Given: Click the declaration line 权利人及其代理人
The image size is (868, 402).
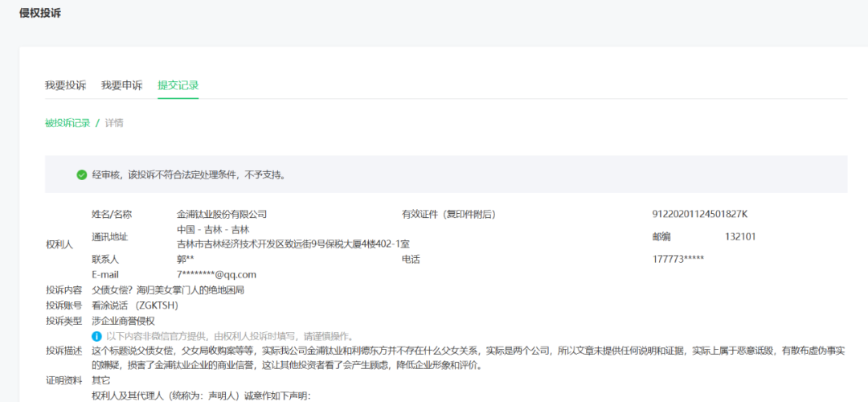Looking at the screenshot, I should coord(202,396).
